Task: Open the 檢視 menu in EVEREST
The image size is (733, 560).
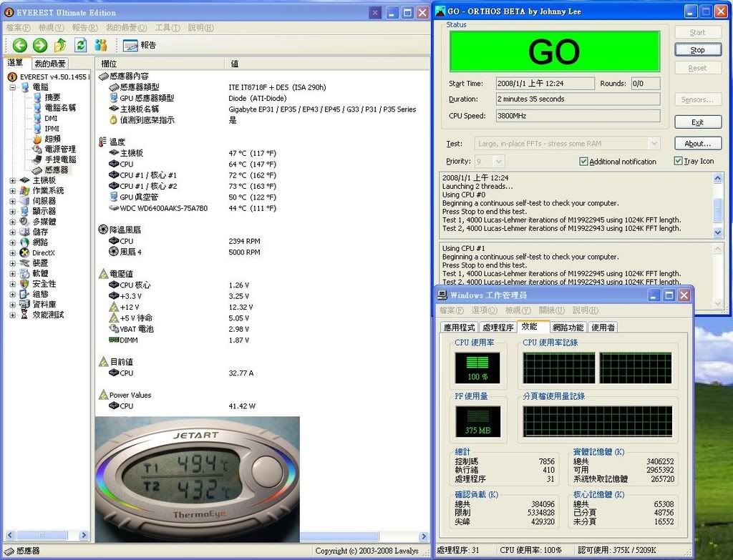Action: click(51, 28)
